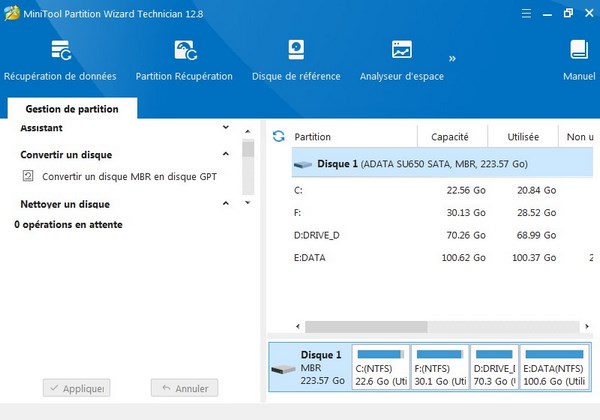Click the horizontal scrollbar thumb
Viewport: 600px width, 420px height.
pos(366,327)
